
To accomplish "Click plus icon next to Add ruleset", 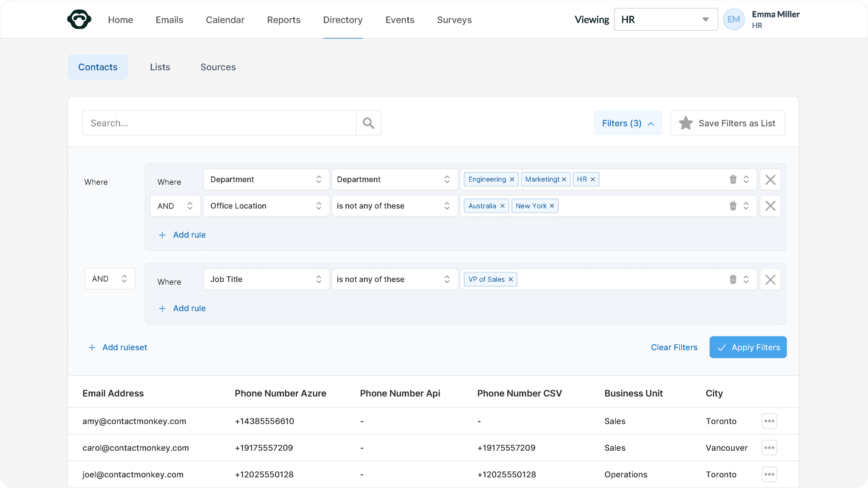I will [x=92, y=347].
